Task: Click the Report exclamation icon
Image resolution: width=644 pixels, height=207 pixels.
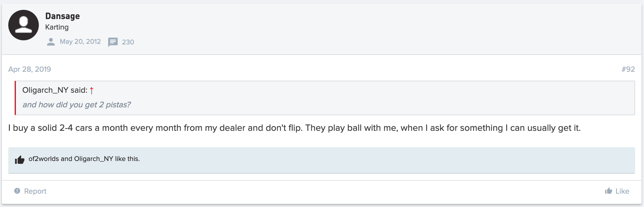Action: 17,191
